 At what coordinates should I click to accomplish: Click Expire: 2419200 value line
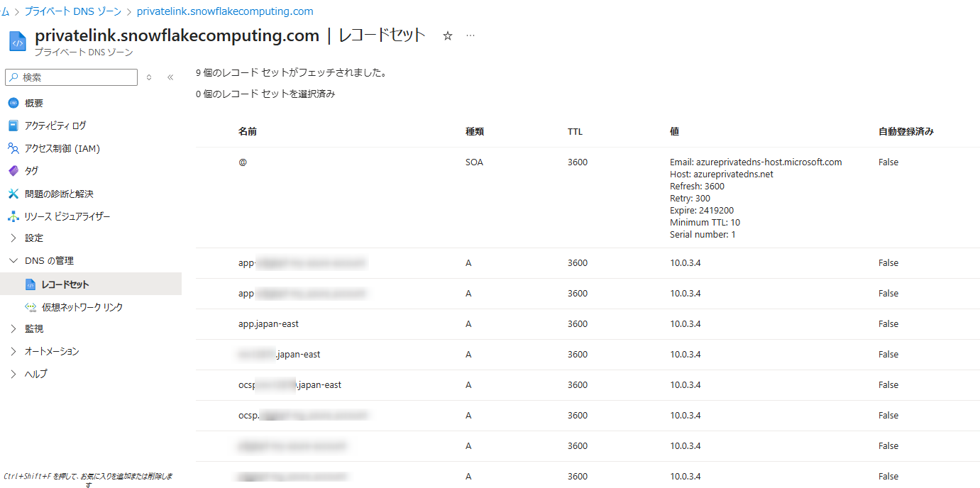[702, 210]
